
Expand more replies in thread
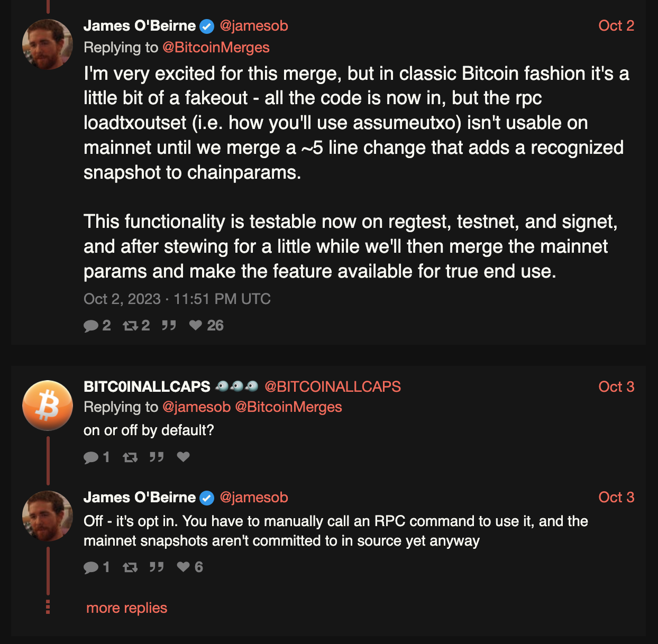pyautogui.click(x=126, y=608)
